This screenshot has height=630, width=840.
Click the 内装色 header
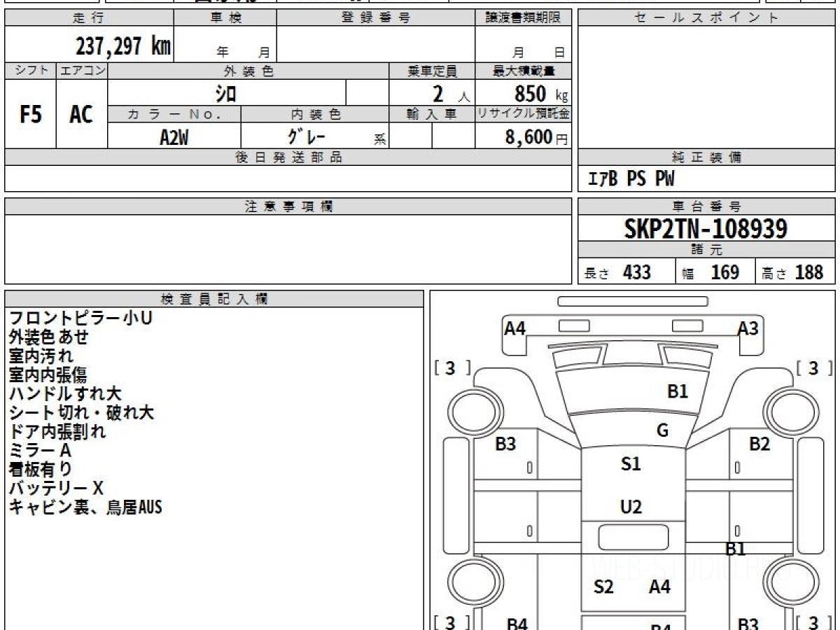(x=315, y=114)
